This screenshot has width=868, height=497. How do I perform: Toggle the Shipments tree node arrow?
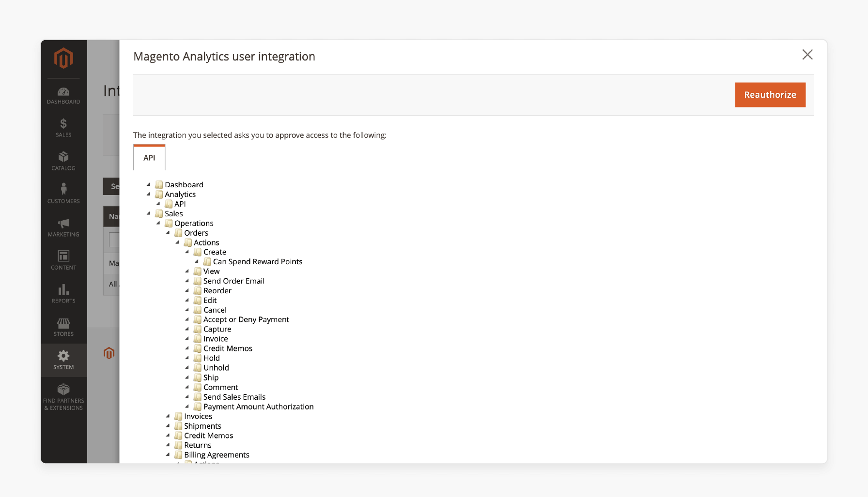coord(168,426)
